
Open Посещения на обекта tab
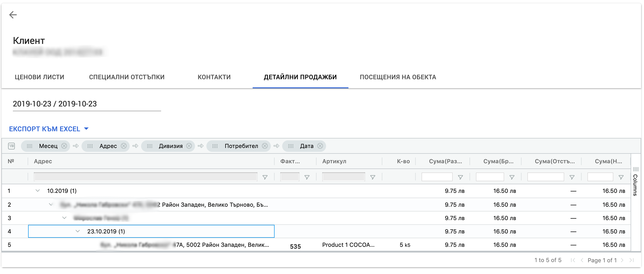(x=398, y=77)
